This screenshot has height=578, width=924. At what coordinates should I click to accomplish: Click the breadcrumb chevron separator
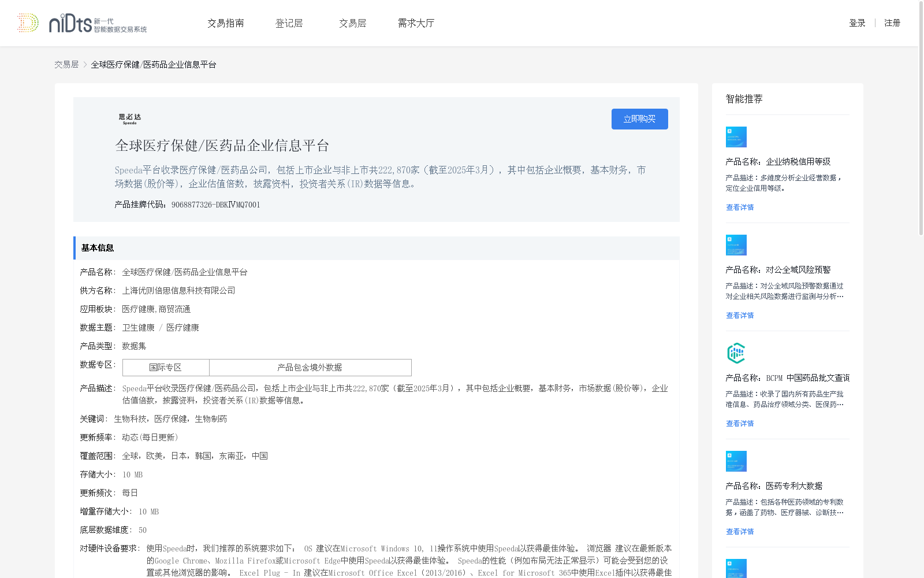click(x=85, y=65)
